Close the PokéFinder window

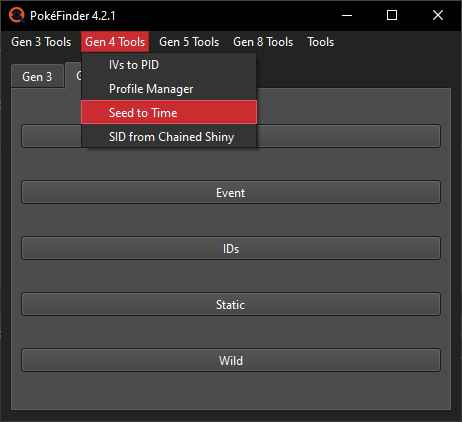pyautogui.click(x=438, y=15)
